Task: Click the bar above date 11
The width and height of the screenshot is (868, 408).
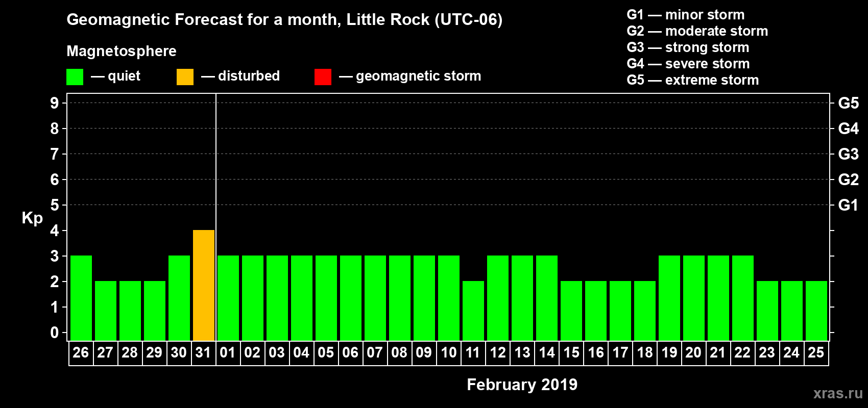Action: (473, 311)
